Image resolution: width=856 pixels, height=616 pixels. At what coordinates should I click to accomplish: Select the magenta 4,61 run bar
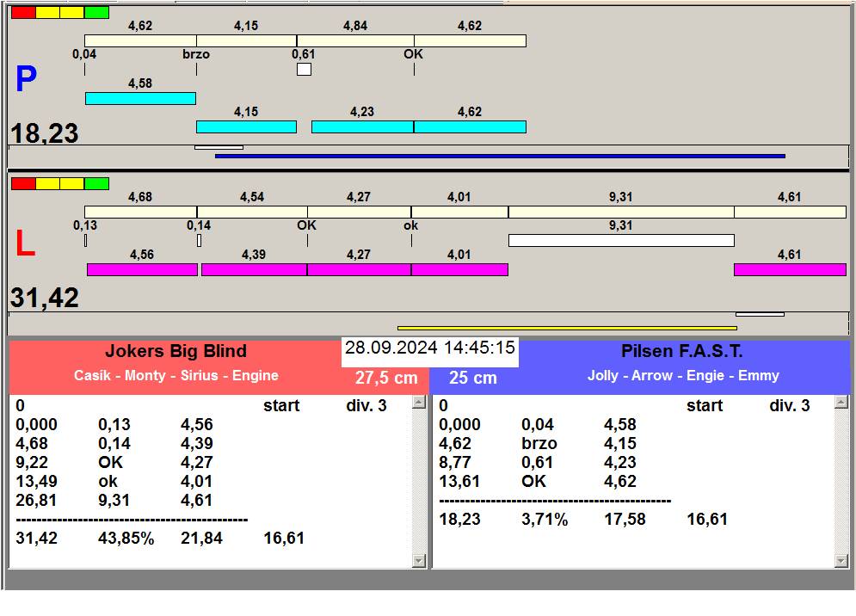(x=790, y=269)
